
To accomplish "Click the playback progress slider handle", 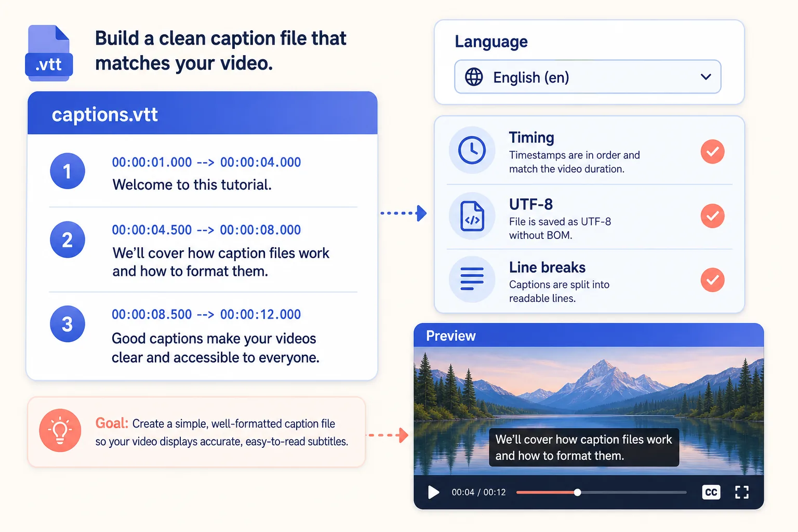I will tap(577, 492).
